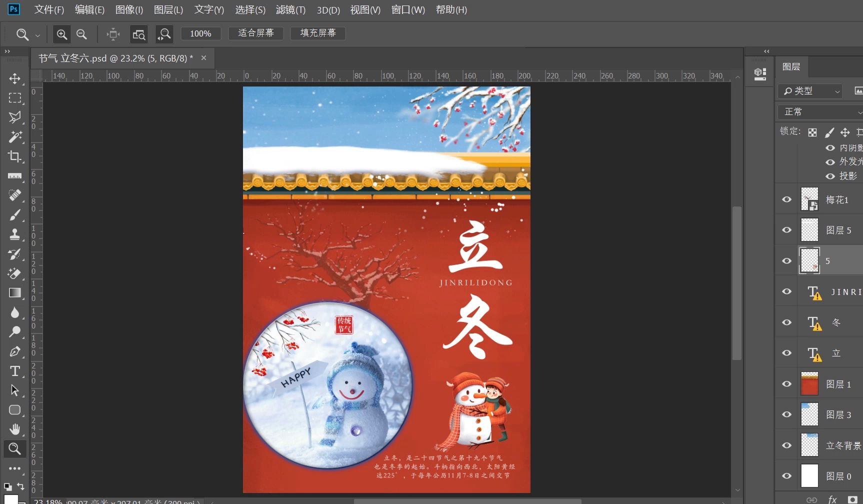Open the layer filter type dropdown 类型
The height and width of the screenshot is (504, 863).
point(810,91)
